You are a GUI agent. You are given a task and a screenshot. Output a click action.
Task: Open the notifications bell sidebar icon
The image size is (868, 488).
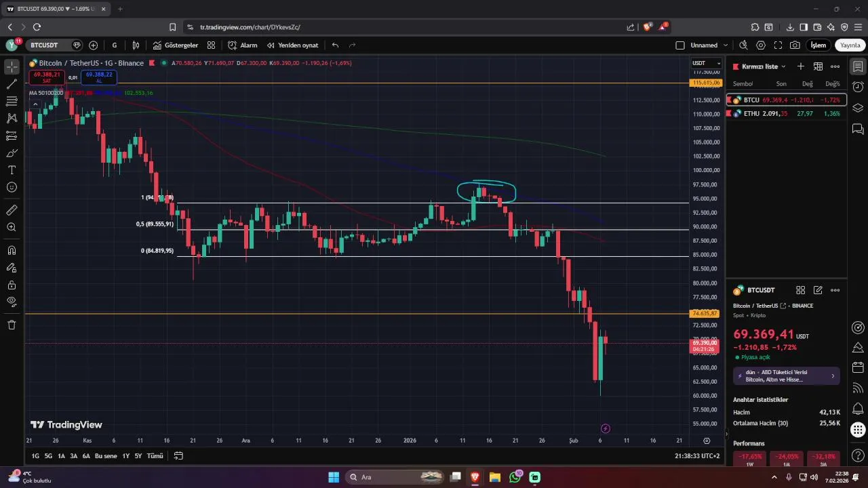(x=858, y=409)
